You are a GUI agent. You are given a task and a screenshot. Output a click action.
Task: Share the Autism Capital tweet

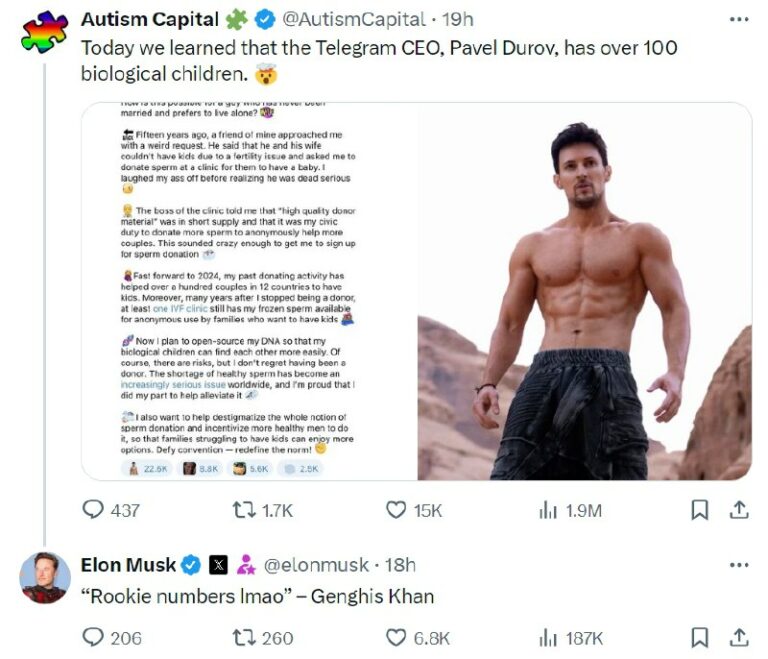[x=739, y=510]
